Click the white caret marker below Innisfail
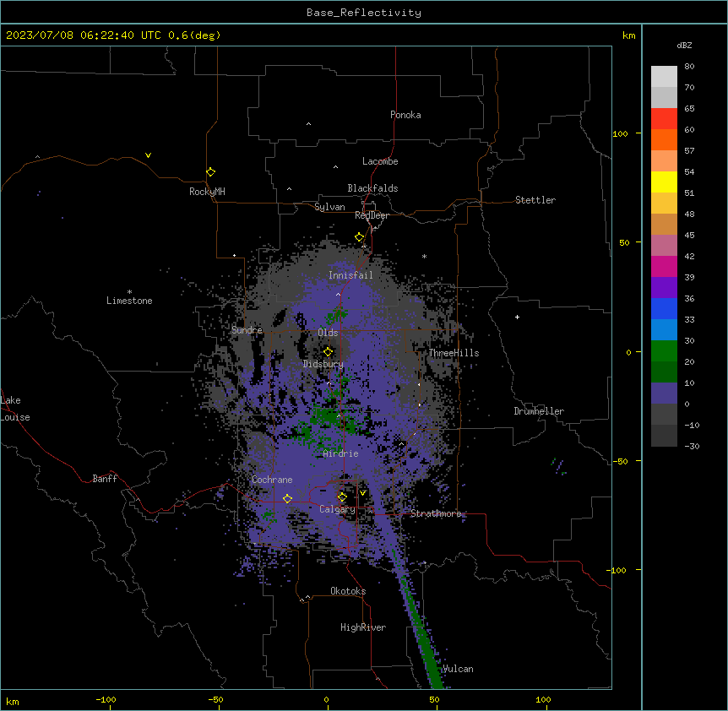 (x=338, y=294)
